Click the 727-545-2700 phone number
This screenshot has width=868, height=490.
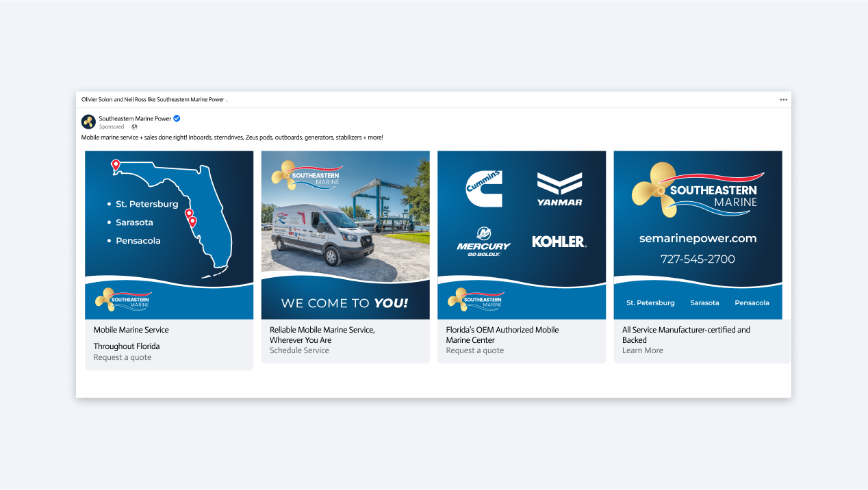pyautogui.click(x=698, y=259)
